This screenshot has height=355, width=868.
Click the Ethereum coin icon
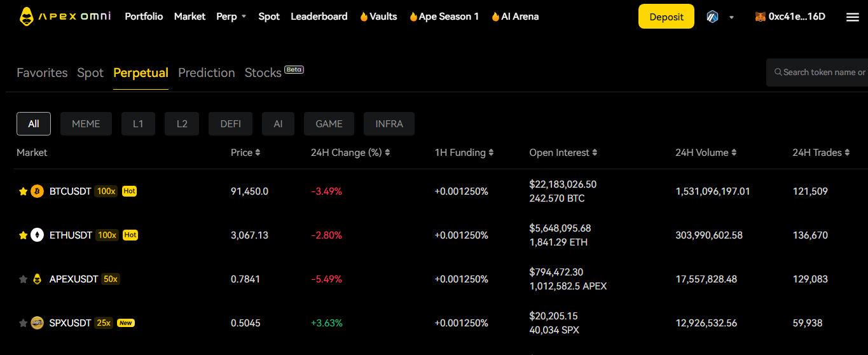point(38,235)
